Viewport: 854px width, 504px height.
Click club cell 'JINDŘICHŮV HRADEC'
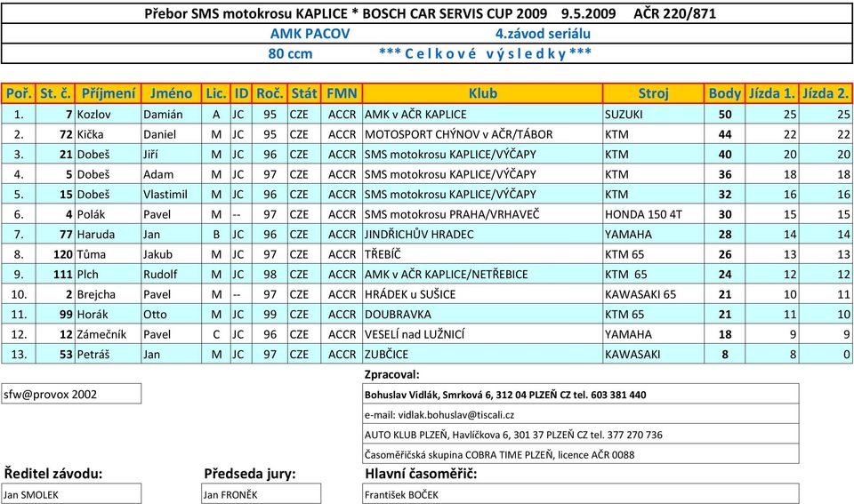click(x=482, y=235)
